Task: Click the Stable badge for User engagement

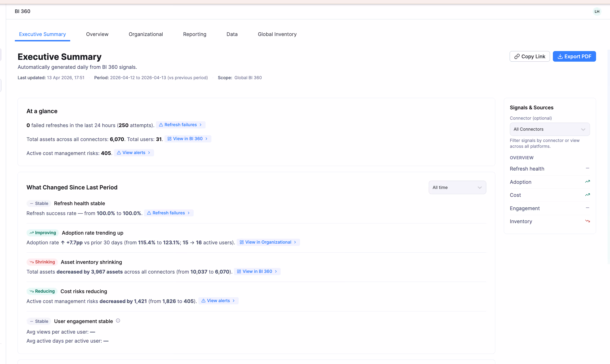Action: pyautogui.click(x=39, y=321)
